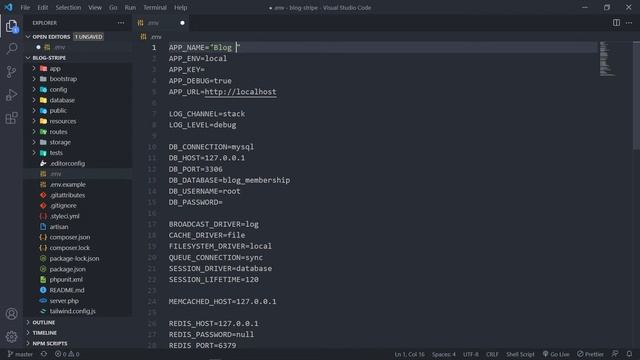Click the master branch indicator
The image size is (640, 360).
click(20, 354)
